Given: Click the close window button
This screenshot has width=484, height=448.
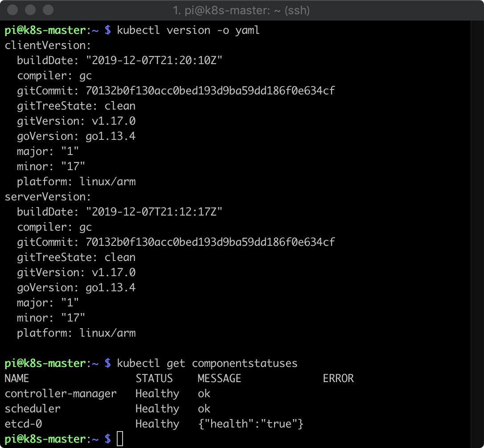Looking at the screenshot, I should tap(13, 9).
